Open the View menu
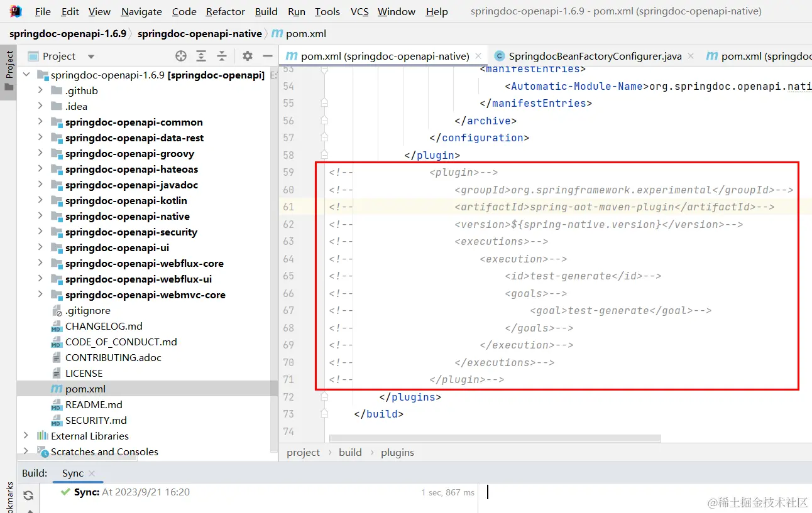 [x=99, y=11]
